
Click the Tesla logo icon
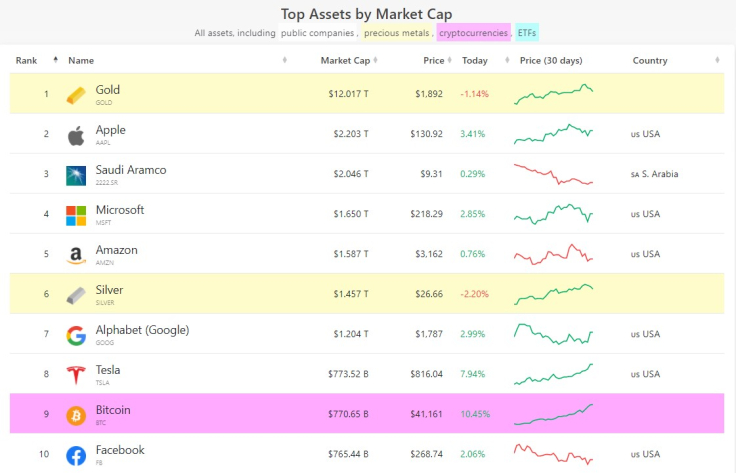click(x=76, y=375)
